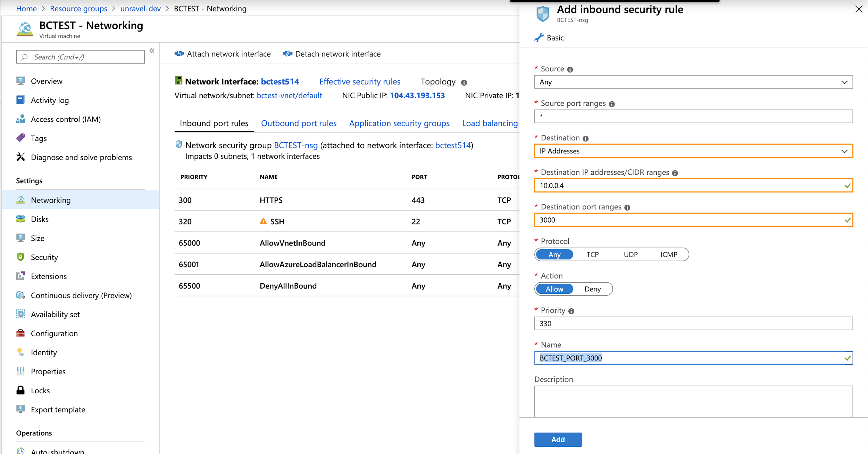
Task: Click the Destination info icon
Action: coord(586,138)
